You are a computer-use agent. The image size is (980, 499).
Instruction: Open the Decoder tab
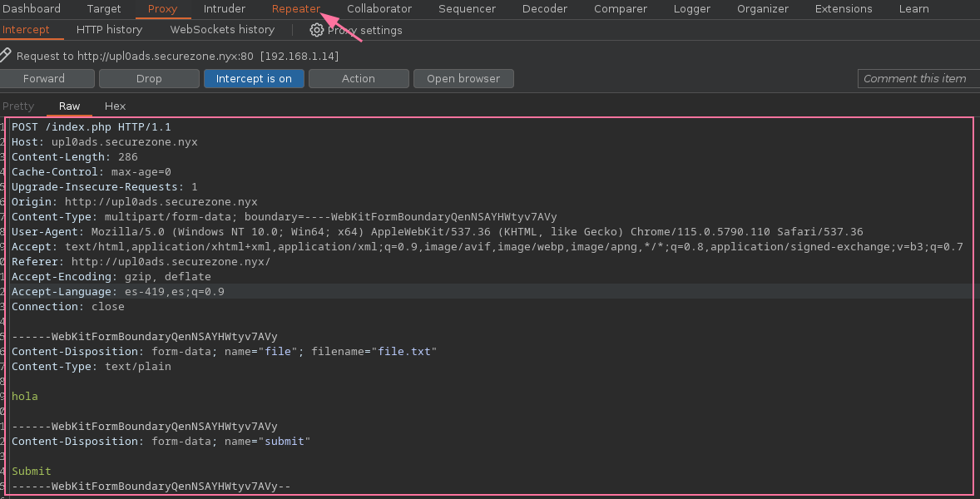[x=544, y=9]
